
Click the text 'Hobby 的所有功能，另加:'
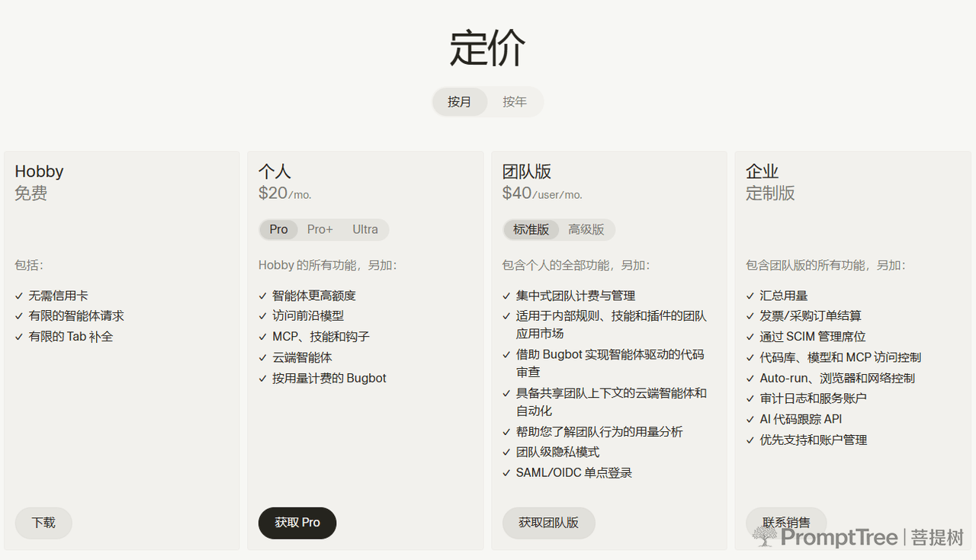pos(328,265)
